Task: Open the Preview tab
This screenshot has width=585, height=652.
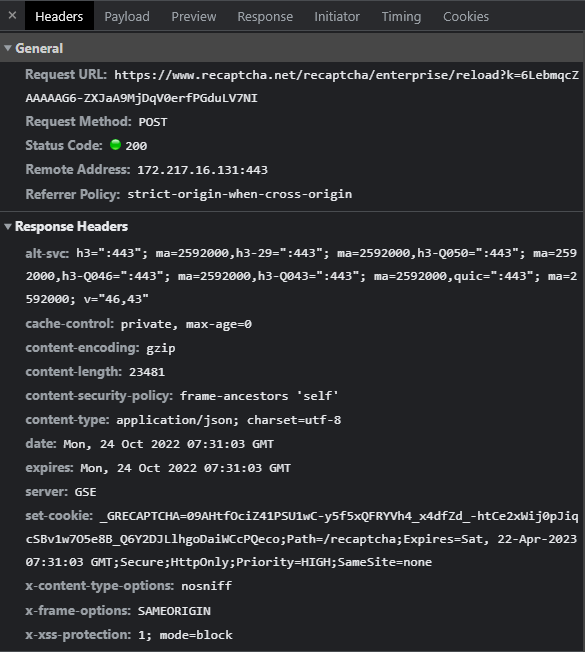Action: pyautogui.click(x=194, y=16)
